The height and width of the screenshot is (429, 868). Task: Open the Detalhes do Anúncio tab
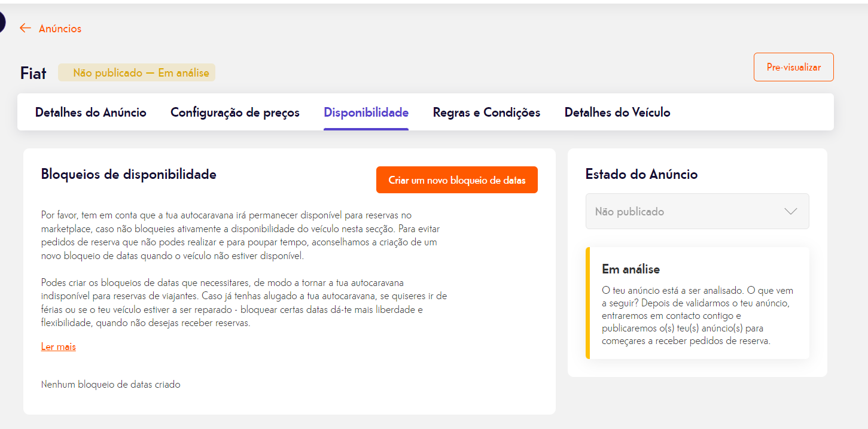pos(91,112)
